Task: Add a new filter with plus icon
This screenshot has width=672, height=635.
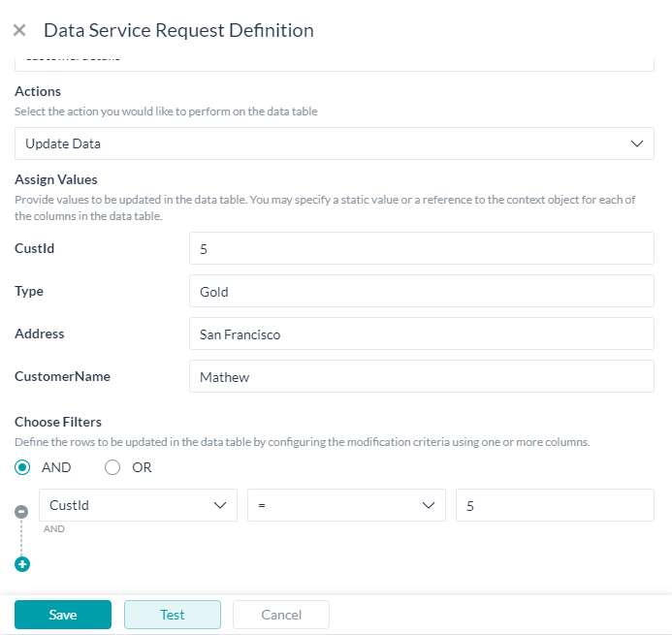Action: (22, 564)
